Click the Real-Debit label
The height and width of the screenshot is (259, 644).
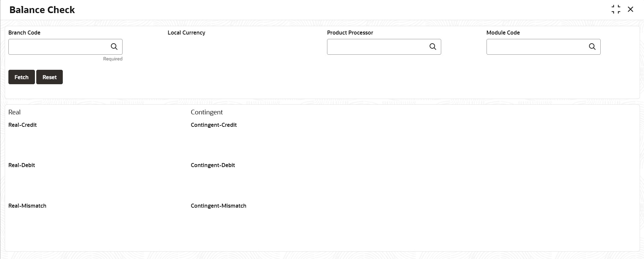click(21, 165)
